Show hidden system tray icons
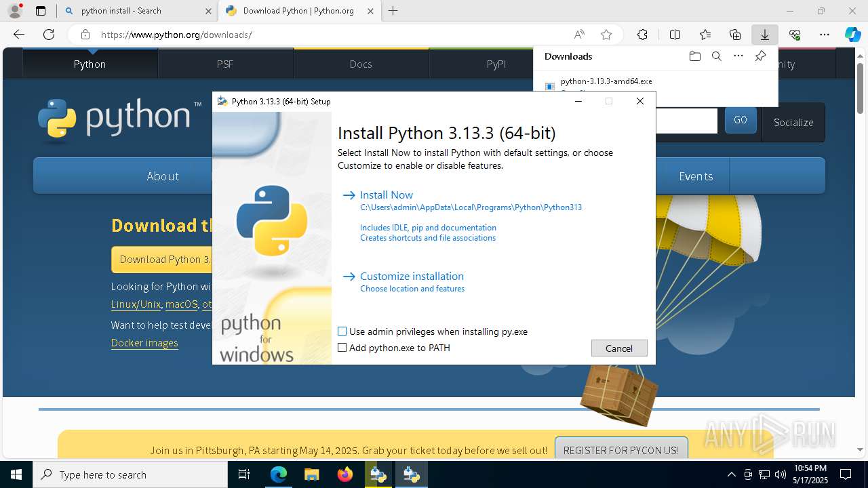868x488 pixels. pyautogui.click(x=731, y=474)
